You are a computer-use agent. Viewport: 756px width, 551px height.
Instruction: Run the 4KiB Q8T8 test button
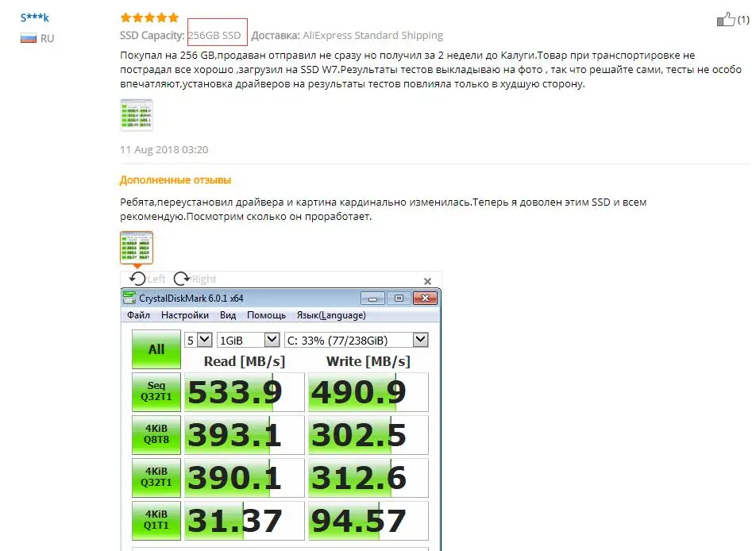(x=156, y=434)
